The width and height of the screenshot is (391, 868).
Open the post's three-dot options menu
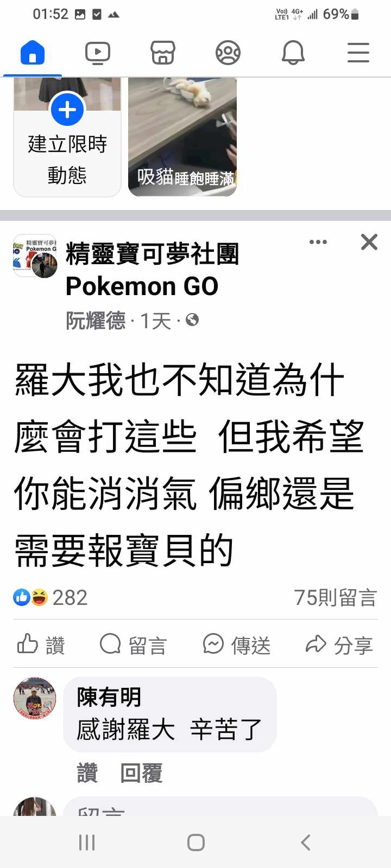pyautogui.click(x=318, y=242)
